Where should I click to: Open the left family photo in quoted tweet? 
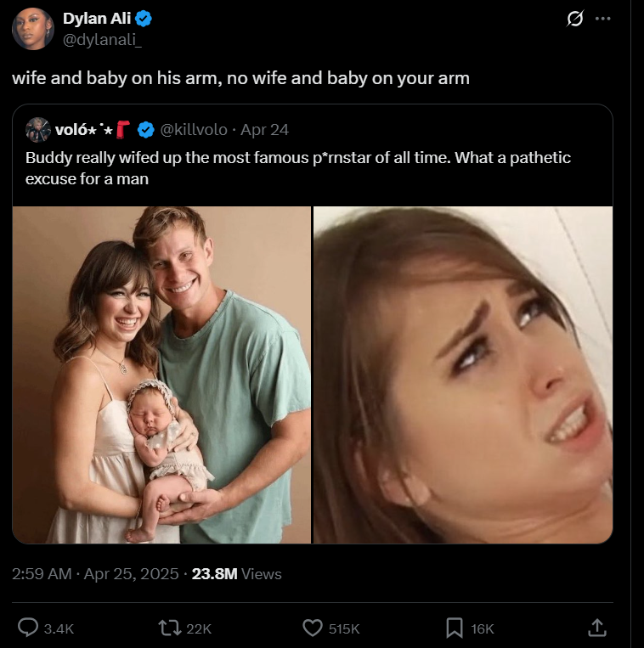[161, 375]
